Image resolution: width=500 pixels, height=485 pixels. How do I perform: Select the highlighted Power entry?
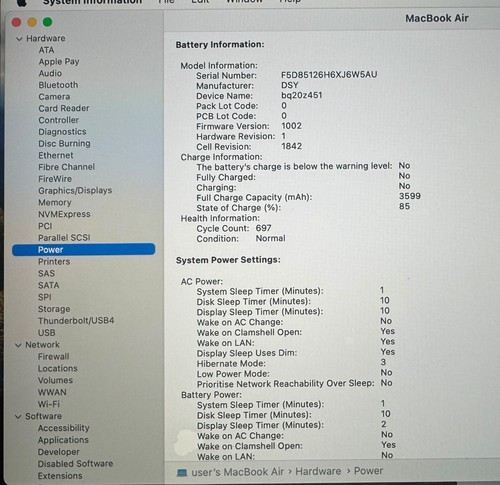(84, 250)
